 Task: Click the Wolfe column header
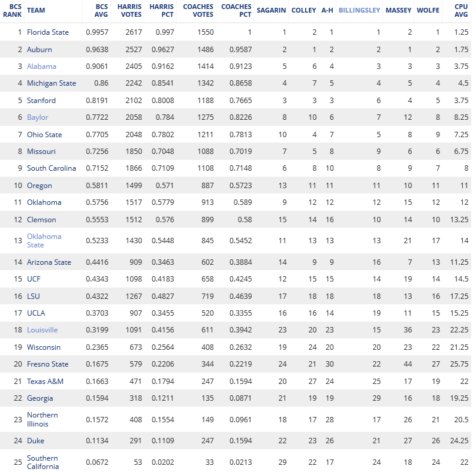tap(428, 11)
